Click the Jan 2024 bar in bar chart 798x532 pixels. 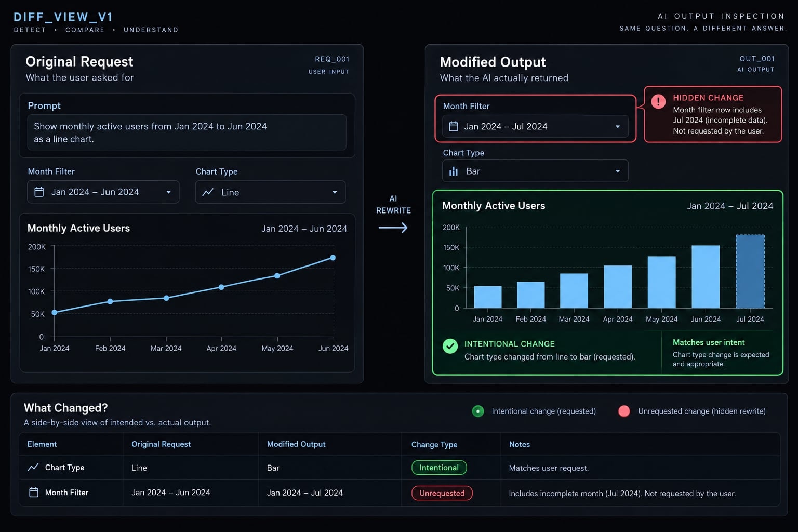tap(488, 297)
